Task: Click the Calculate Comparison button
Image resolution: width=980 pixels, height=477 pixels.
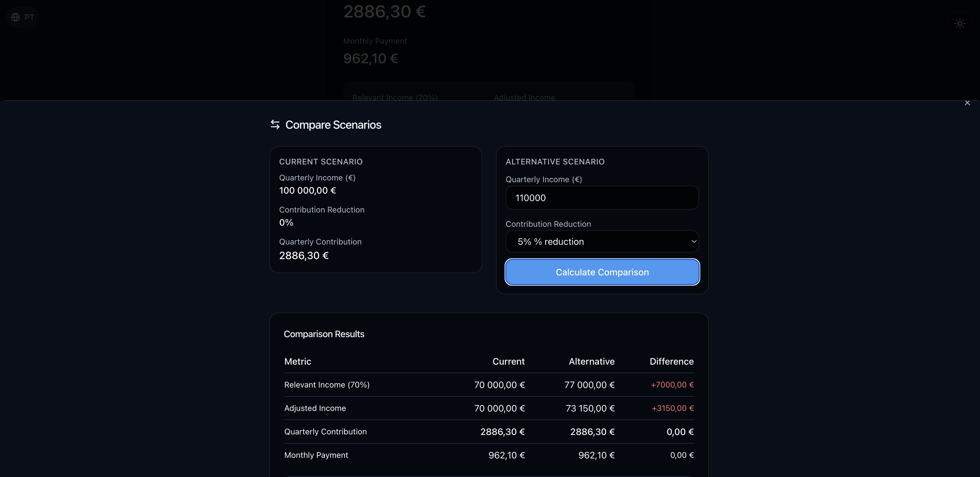Action: (602, 272)
